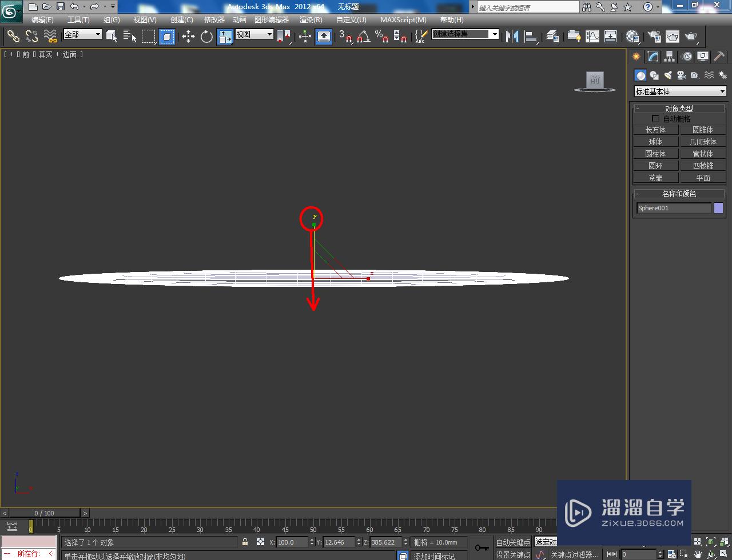Click the 圆锥体 button
Viewport: 732px width, 560px height.
click(x=703, y=130)
